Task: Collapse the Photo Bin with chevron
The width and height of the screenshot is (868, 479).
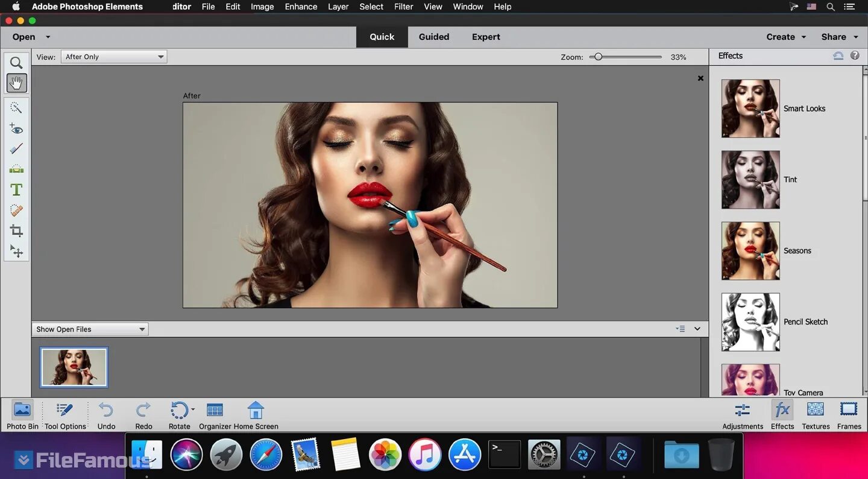Action: click(697, 329)
